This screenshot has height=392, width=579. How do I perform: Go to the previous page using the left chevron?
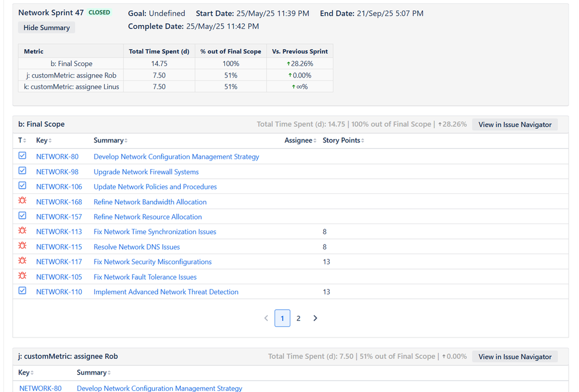(266, 318)
